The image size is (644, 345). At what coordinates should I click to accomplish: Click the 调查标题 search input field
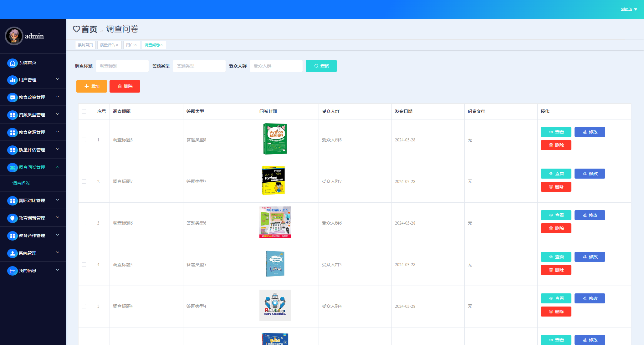pos(122,66)
